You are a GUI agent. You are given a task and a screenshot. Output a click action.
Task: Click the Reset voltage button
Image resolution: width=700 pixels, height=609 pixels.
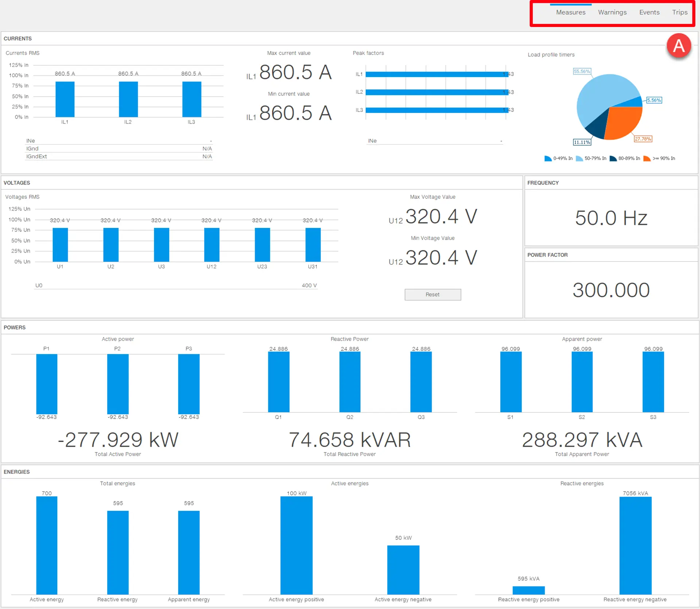point(432,295)
